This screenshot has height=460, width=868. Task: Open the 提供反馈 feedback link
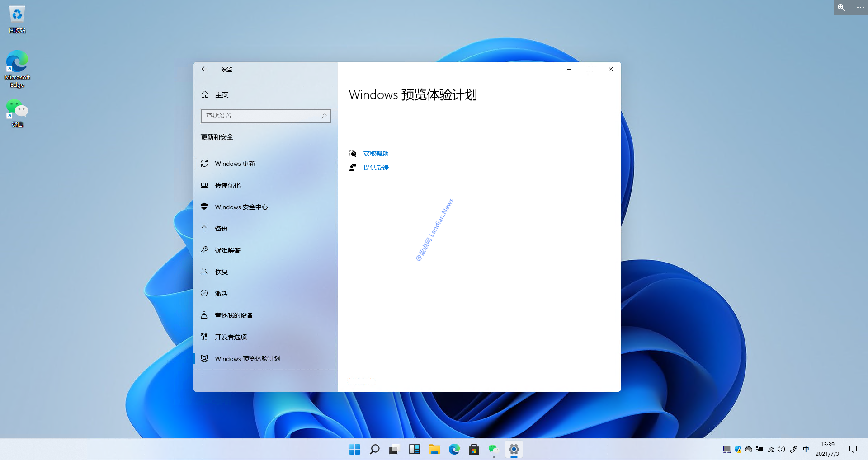pos(376,168)
